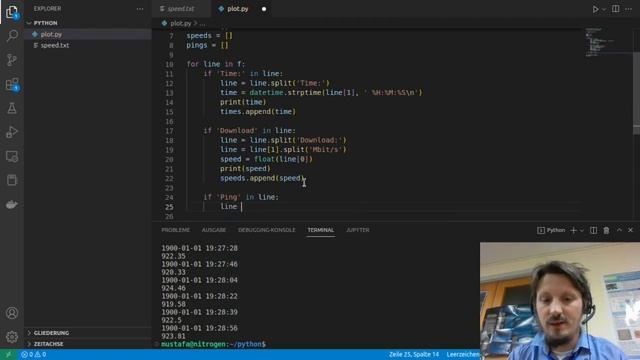Place cursor at end of line 25
Image resolution: width=640 pixels, height=360 pixels.
point(242,207)
